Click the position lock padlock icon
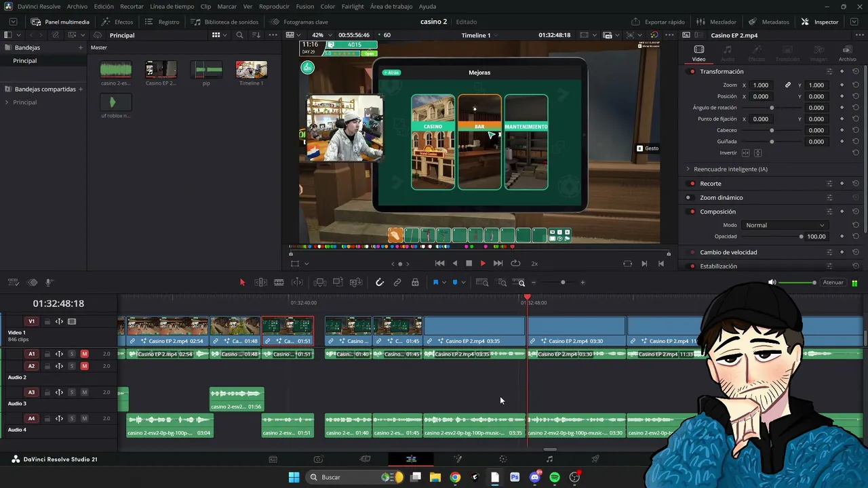Image resolution: width=868 pixels, height=488 pixels. [x=415, y=283]
